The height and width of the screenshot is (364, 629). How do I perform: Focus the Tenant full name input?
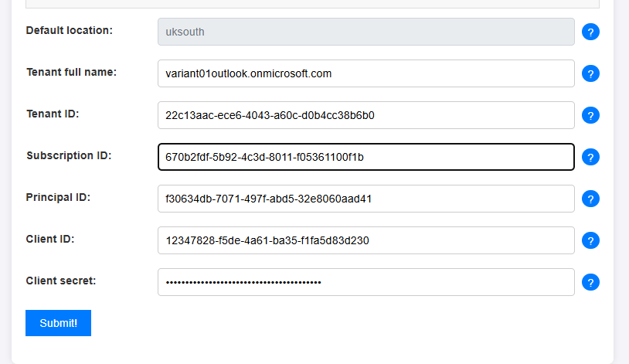[365, 73]
